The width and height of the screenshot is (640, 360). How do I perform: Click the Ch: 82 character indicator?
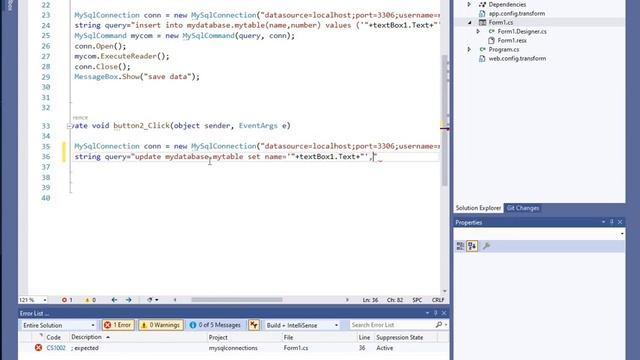point(395,300)
